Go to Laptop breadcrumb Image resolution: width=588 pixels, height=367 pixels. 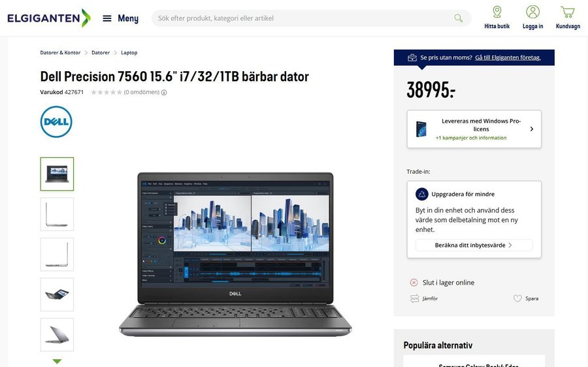(x=129, y=52)
